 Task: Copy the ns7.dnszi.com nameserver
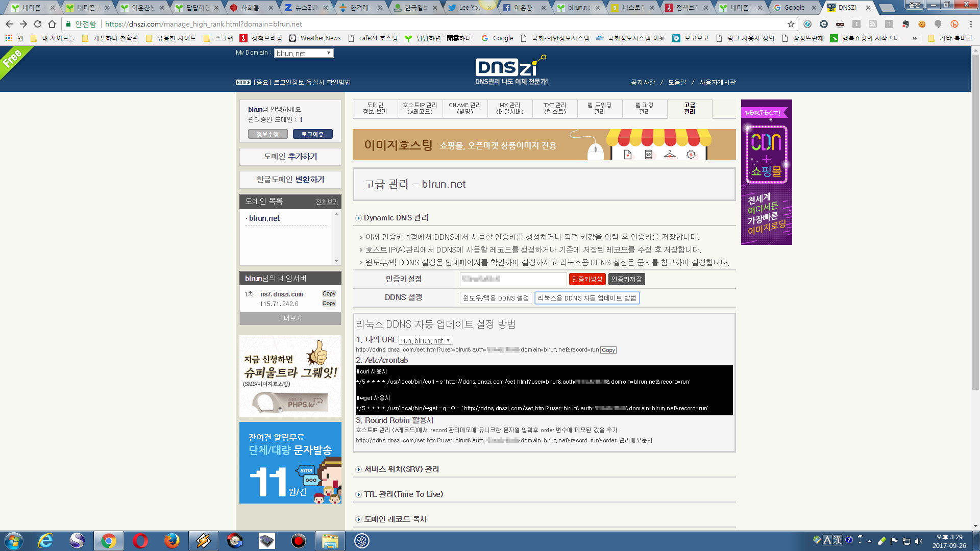(x=329, y=294)
